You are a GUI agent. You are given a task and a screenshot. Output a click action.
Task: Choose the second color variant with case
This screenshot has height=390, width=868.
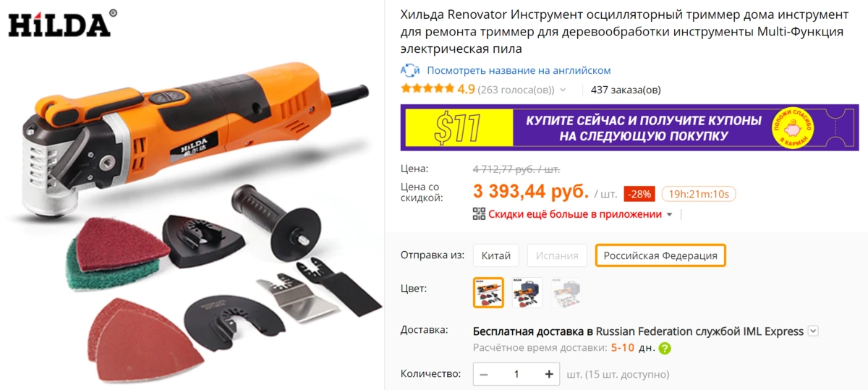[527, 292]
